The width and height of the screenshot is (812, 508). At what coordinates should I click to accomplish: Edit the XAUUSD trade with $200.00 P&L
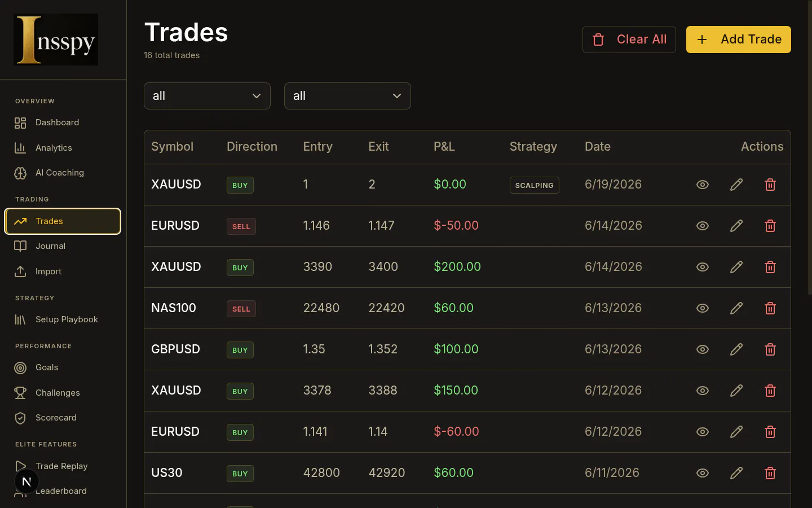(736, 267)
